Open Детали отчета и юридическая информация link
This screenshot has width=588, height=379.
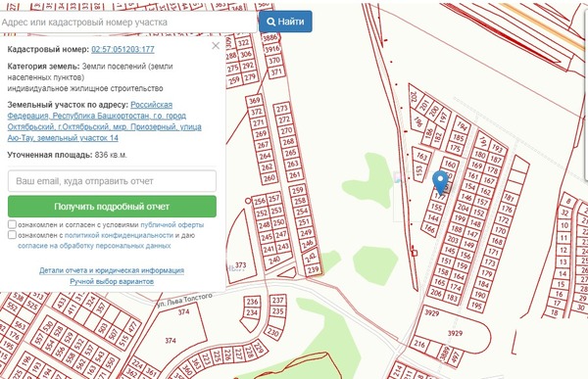(112, 270)
